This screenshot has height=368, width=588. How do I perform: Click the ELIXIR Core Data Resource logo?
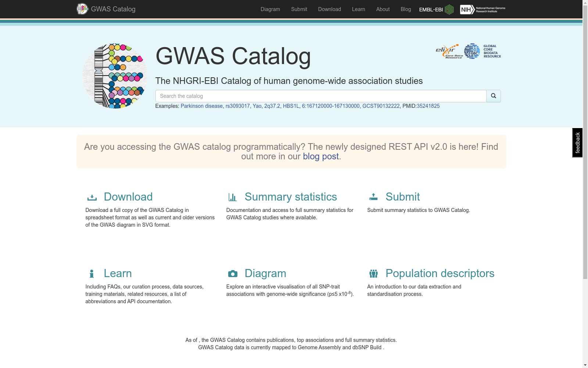coord(449,52)
